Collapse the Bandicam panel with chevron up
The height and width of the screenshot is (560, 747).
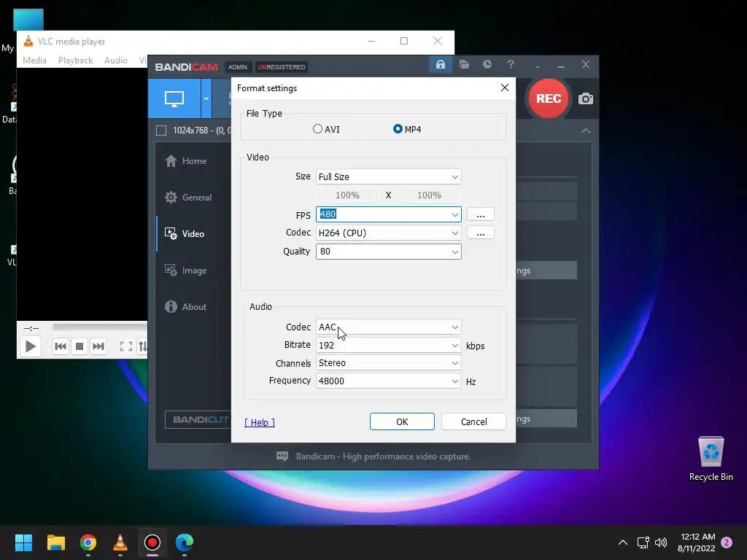(x=586, y=131)
